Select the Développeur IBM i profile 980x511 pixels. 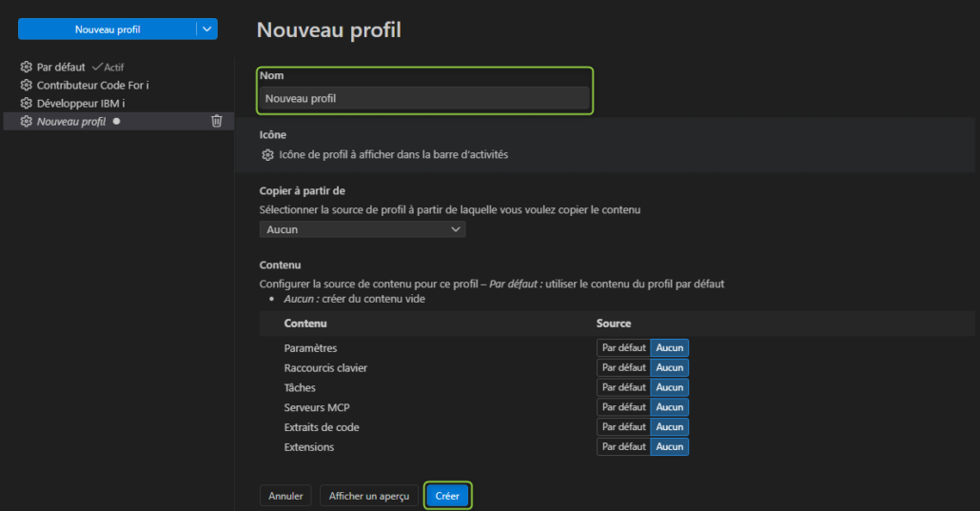(x=81, y=103)
